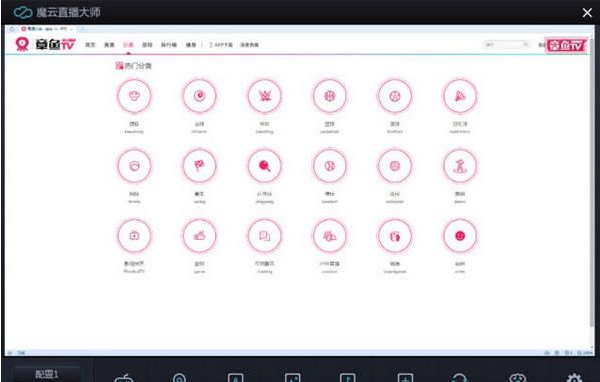The height and width of the screenshot is (382, 600).
Task: Open the highlighted 分类 navigation tab
Action: click(128, 45)
